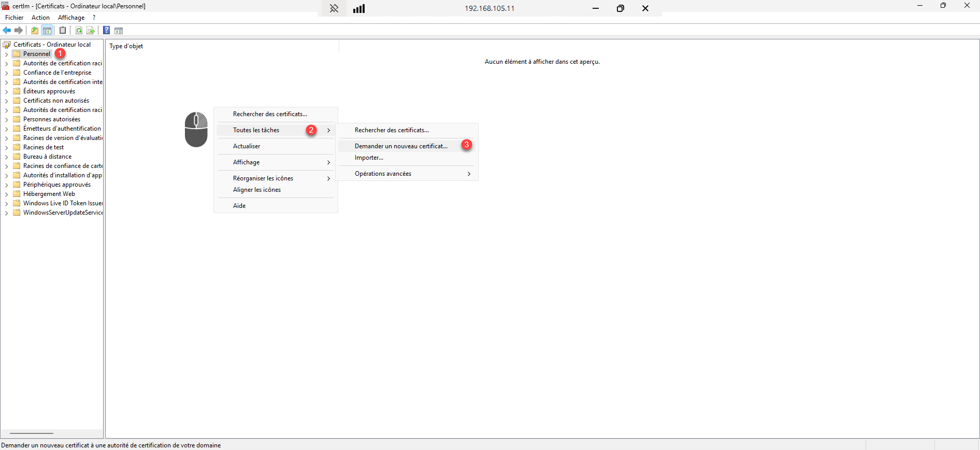Image resolution: width=980 pixels, height=450 pixels.
Task: Open Help via blue question mark icon
Action: click(x=106, y=31)
